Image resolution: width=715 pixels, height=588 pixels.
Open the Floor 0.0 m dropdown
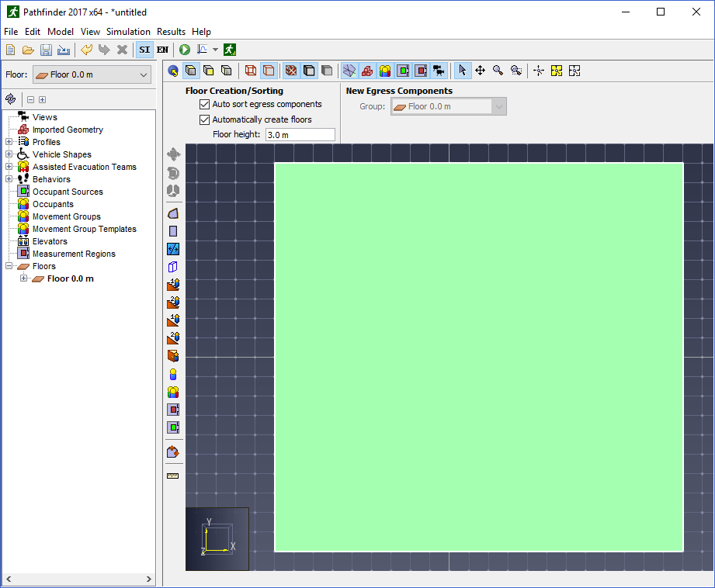[x=92, y=74]
